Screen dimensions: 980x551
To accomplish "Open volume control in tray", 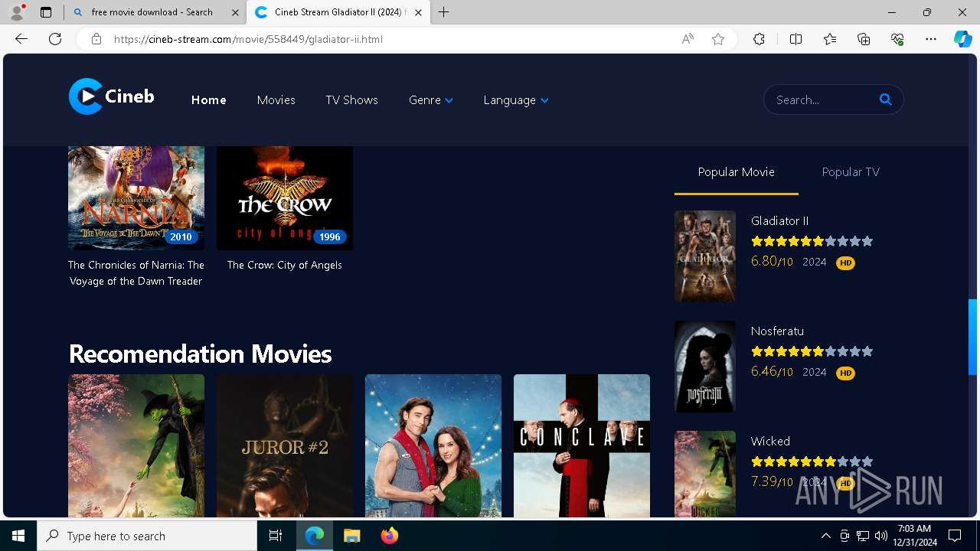I will [x=881, y=536].
